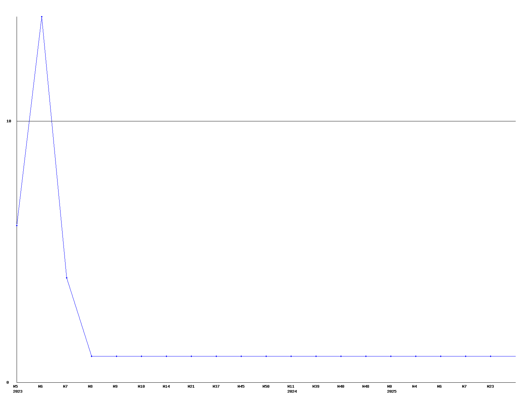532x399 pixels.
Task: Select the data point above W40
Action: (341, 356)
